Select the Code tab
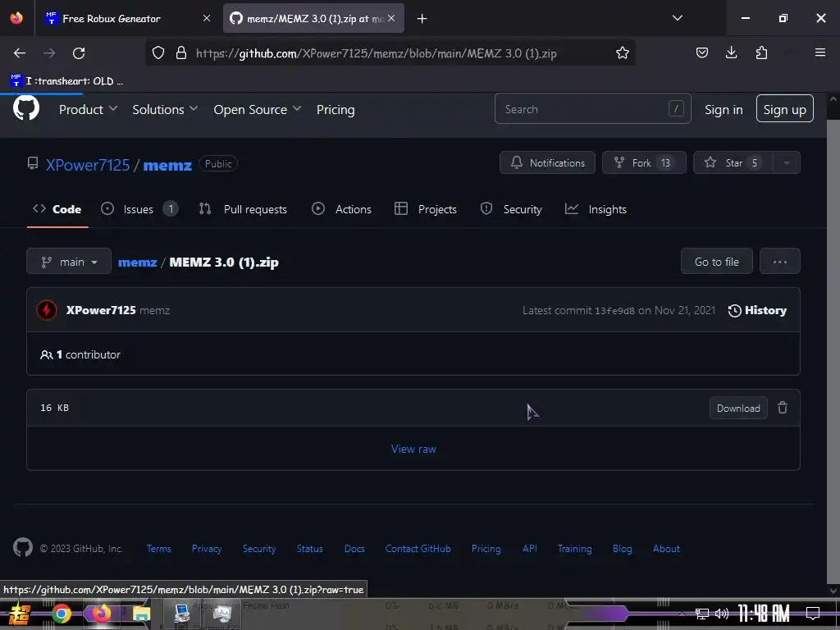Viewport: 840px width, 630px height. pyautogui.click(x=57, y=209)
